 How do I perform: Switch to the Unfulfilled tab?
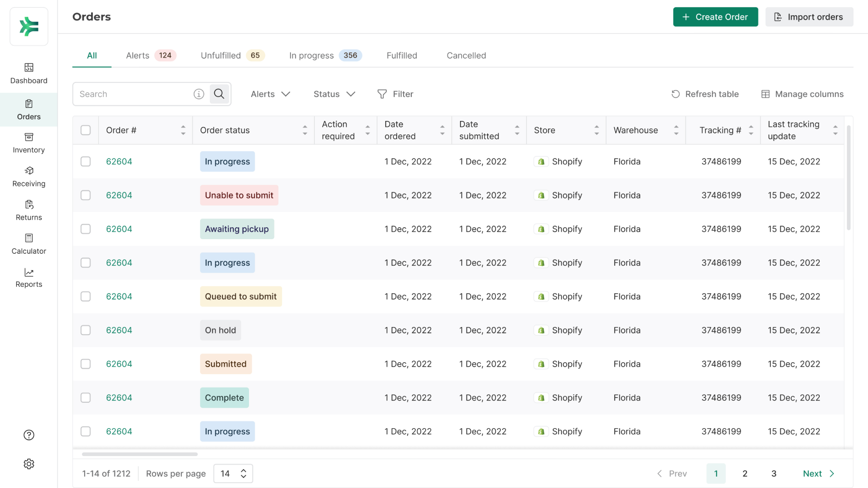(232, 55)
